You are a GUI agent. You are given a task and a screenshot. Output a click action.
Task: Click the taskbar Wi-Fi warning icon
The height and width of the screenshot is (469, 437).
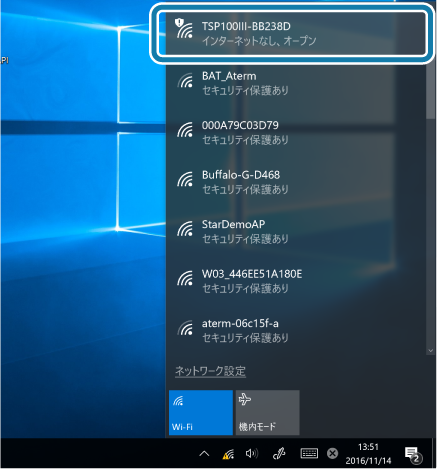click(x=228, y=454)
